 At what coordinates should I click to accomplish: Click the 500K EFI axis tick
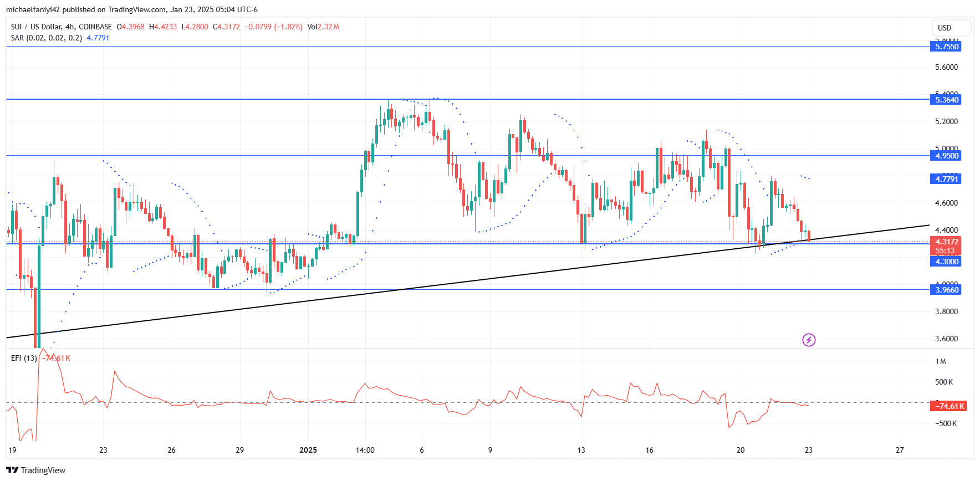pos(944,382)
